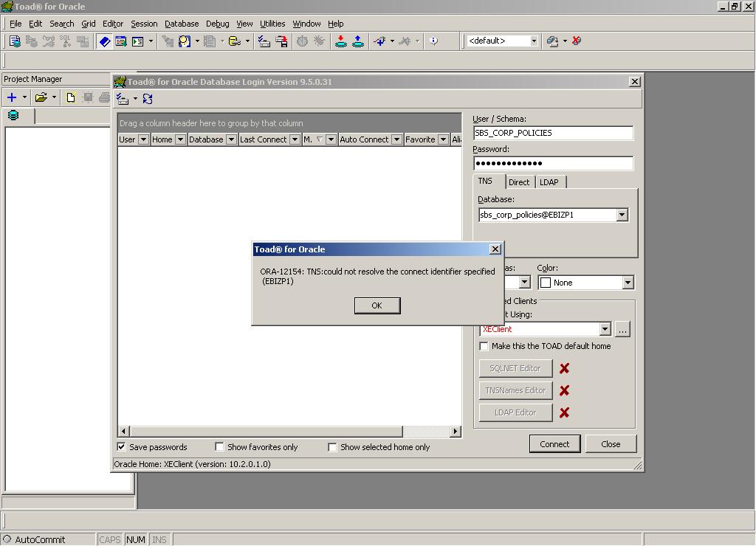
Task: Click the red printer-save toolbar icon
Action: 281,41
